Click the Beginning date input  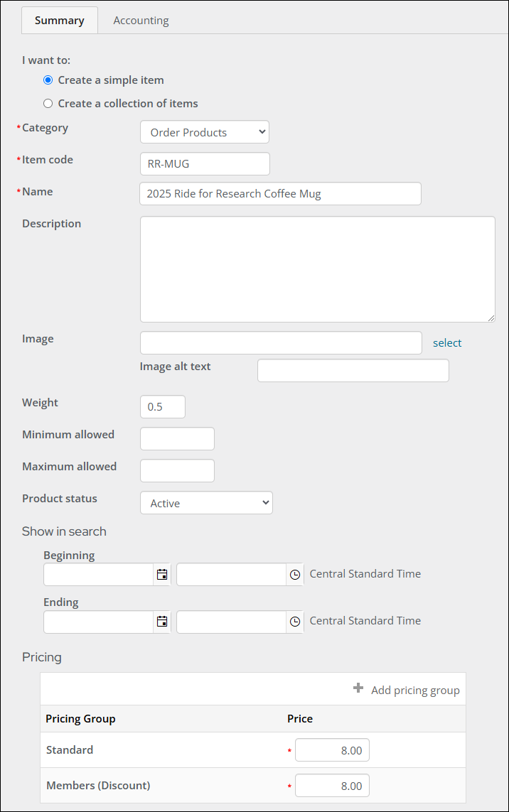pos(99,574)
